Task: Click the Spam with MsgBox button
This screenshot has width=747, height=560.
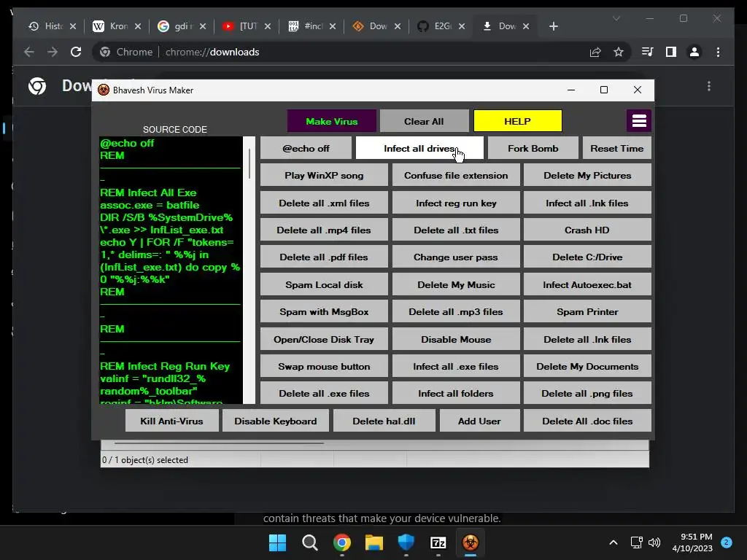Action: tap(324, 311)
